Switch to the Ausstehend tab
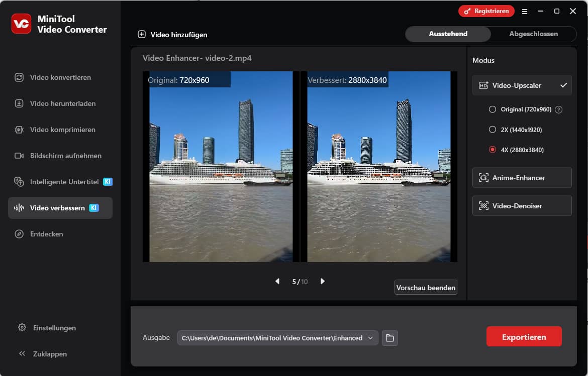The image size is (588, 376). click(448, 34)
